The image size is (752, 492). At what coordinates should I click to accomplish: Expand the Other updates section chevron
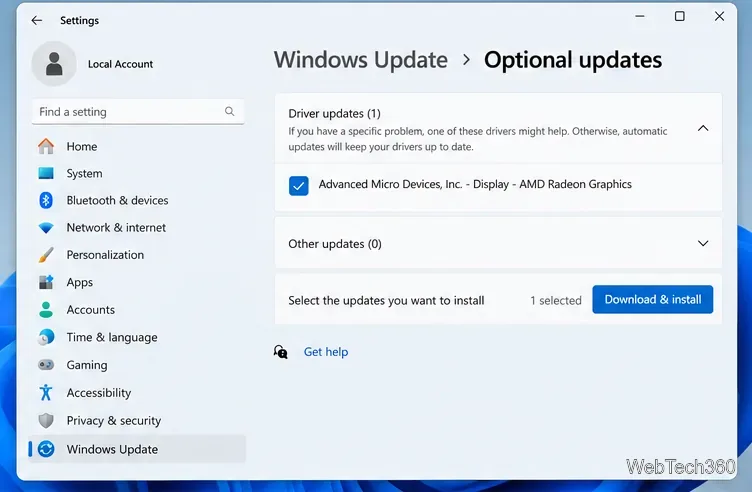[703, 243]
